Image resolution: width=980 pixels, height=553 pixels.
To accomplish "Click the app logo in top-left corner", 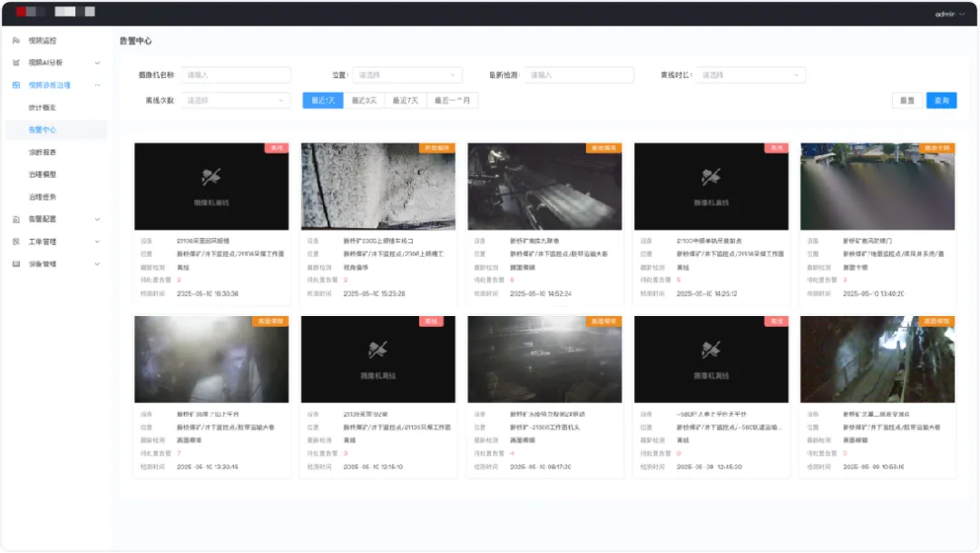I will tap(27, 12).
